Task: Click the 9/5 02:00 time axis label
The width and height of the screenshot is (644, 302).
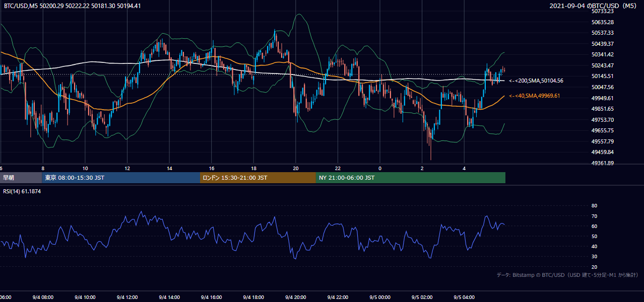Action: (422, 297)
